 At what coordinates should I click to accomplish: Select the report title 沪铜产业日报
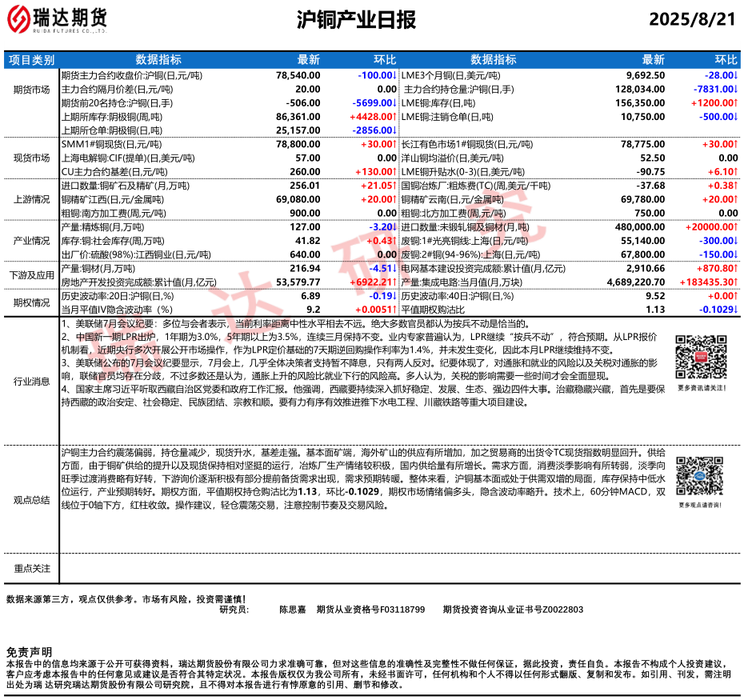pyautogui.click(x=356, y=20)
